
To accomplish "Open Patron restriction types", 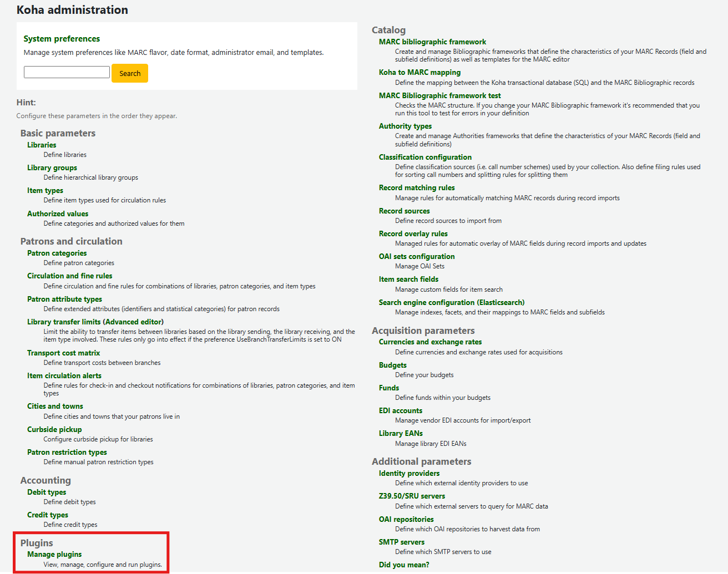I will pyautogui.click(x=67, y=453).
